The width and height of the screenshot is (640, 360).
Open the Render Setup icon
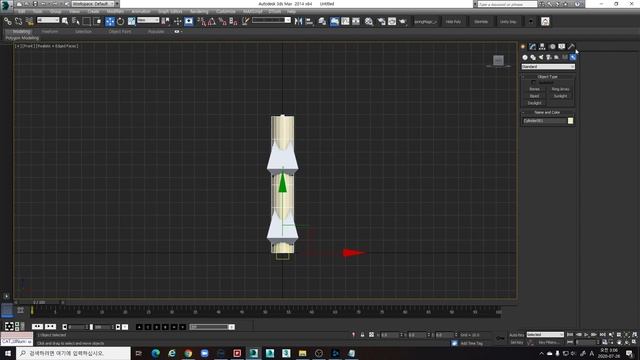tap(381, 21)
